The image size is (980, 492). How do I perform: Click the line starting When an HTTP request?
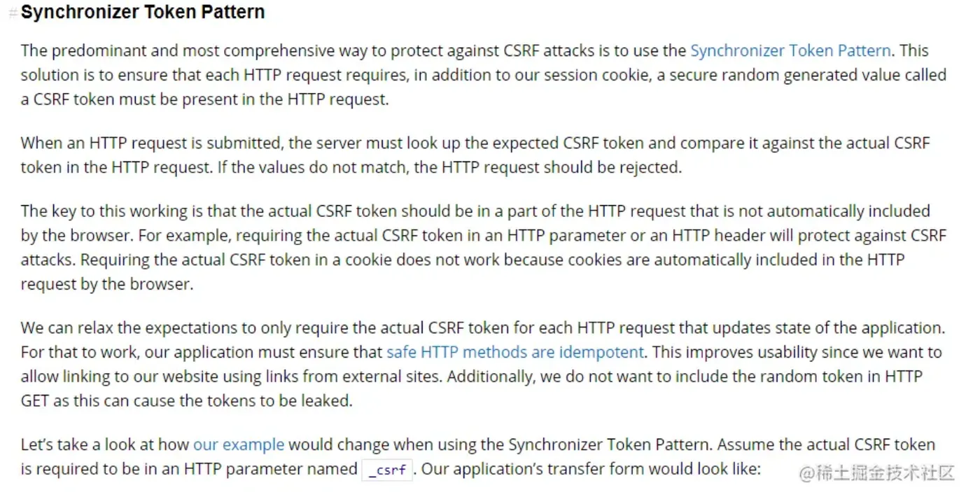tap(475, 143)
